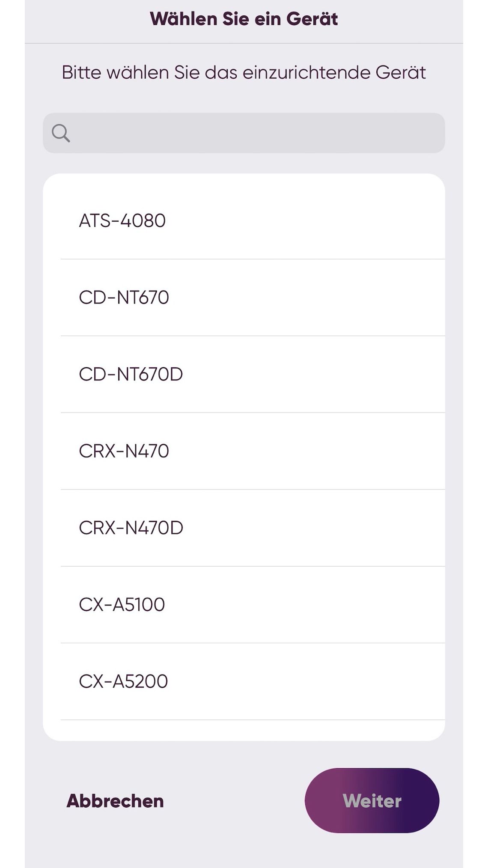This screenshot has height=868, width=488.
Task: Tap the row labeled CRX-N470D
Action: (x=244, y=528)
